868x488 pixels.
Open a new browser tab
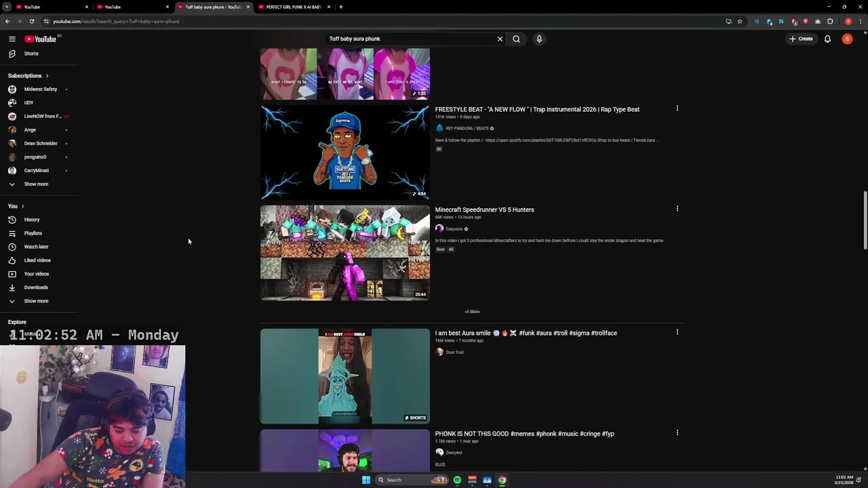point(341,7)
